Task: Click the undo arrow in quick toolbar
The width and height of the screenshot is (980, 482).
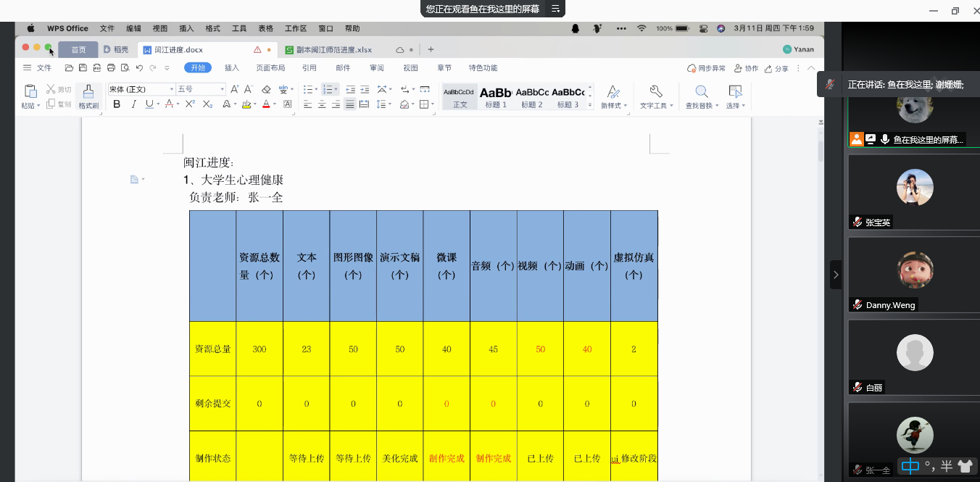Action: coord(139,68)
